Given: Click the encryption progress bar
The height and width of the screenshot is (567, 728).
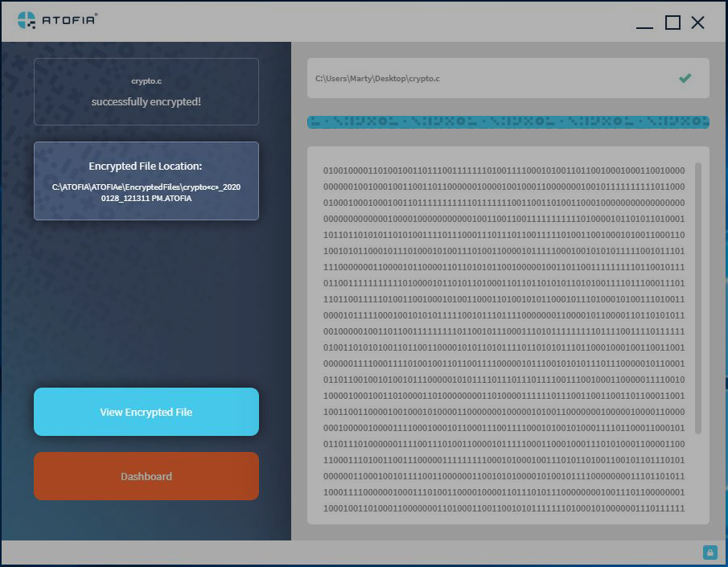Looking at the screenshot, I should (x=508, y=122).
